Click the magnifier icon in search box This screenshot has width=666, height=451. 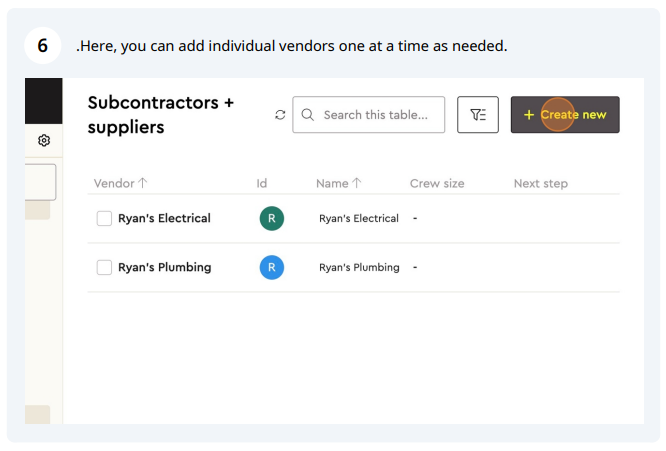(308, 115)
